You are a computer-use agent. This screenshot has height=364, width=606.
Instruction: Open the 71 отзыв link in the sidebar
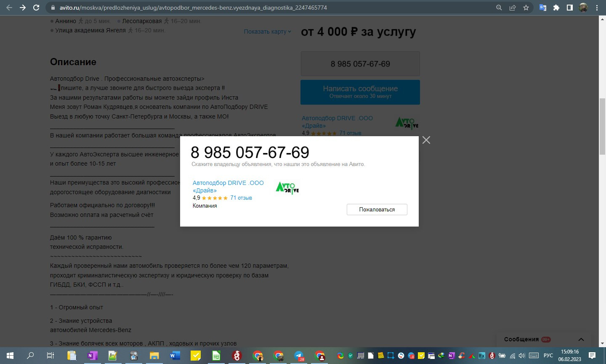point(351,133)
